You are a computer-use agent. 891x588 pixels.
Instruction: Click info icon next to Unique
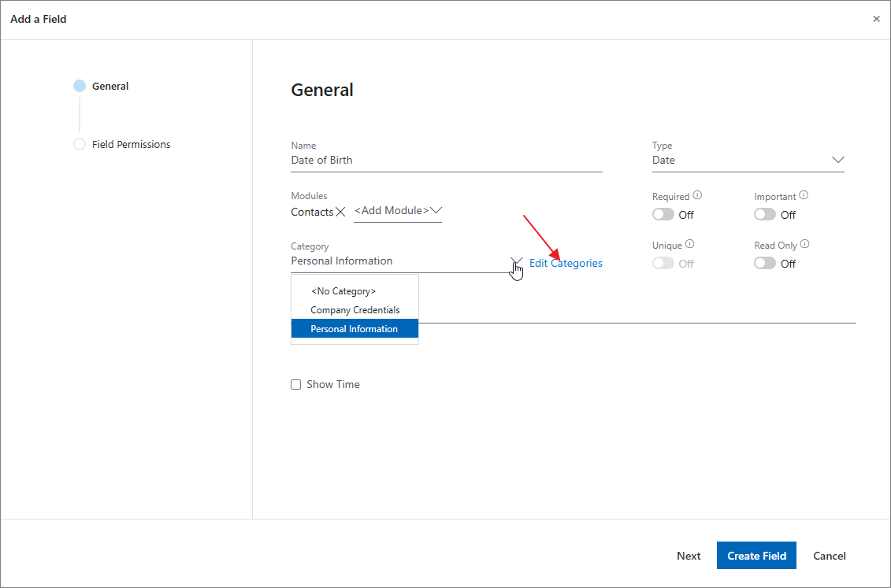coord(689,245)
